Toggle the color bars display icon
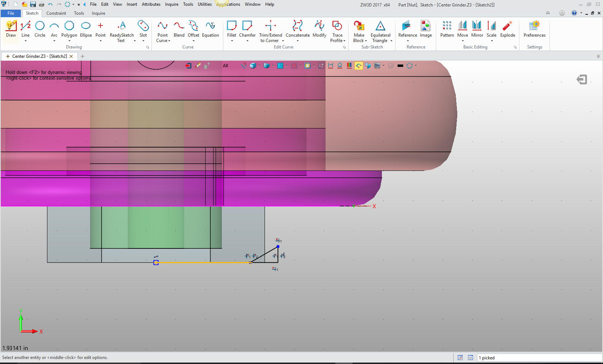Image resolution: width=603 pixels, height=364 pixels. click(349, 66)
